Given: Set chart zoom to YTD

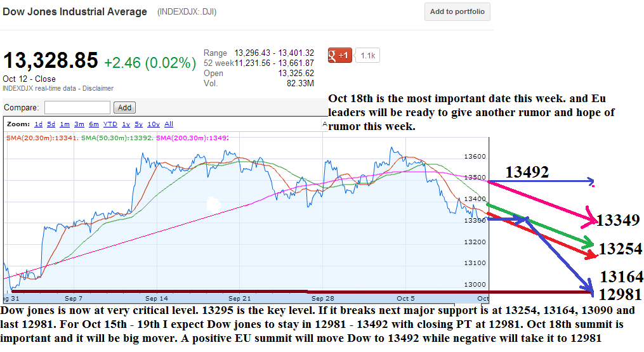Looking at the screenshot, I should pos(110,124).
